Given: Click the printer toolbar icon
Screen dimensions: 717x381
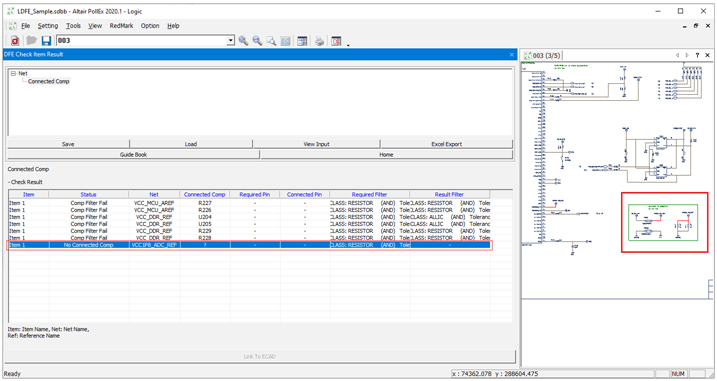Looking at the screenshot, I should (319, 41).
